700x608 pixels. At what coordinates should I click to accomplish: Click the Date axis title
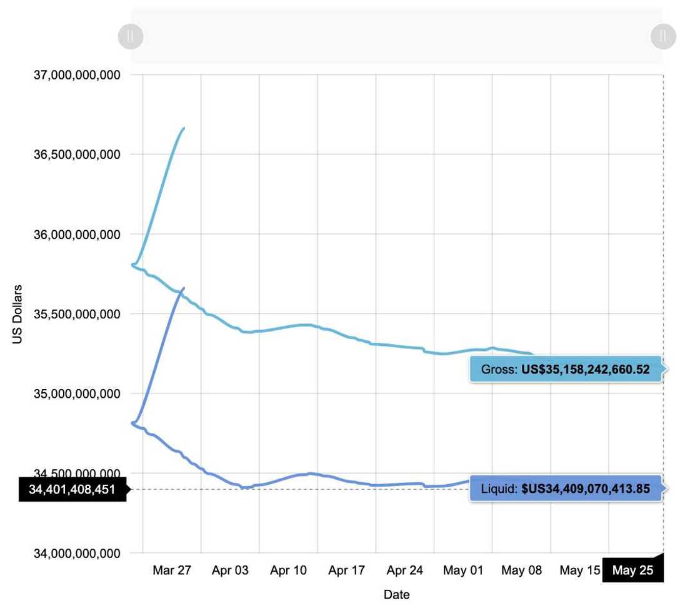coord(396,594)
